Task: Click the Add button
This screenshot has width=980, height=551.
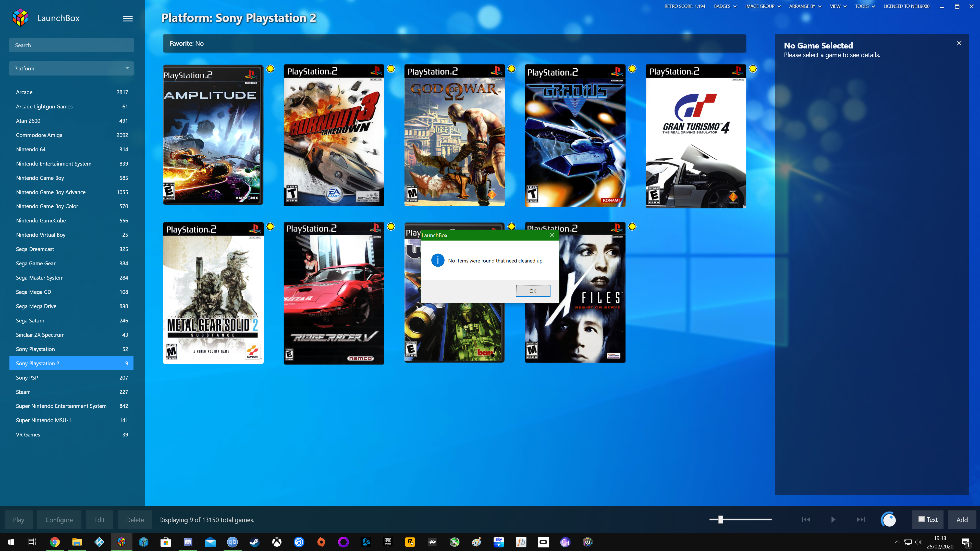Action: [962, 519]
